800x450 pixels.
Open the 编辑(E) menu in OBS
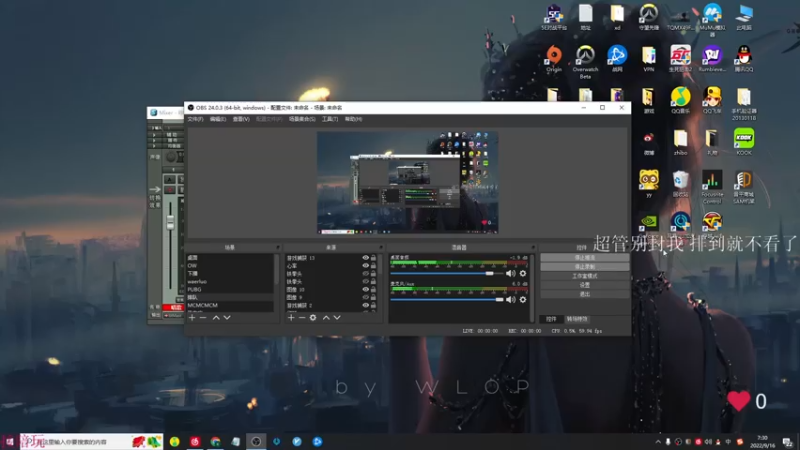(x=218, y=119)
